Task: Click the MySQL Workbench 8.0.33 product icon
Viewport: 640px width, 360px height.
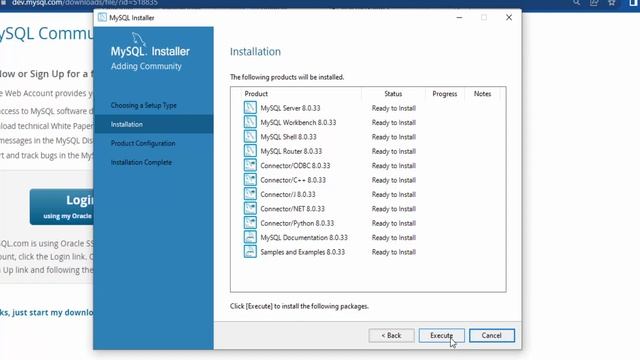Action: pos(250,122)
